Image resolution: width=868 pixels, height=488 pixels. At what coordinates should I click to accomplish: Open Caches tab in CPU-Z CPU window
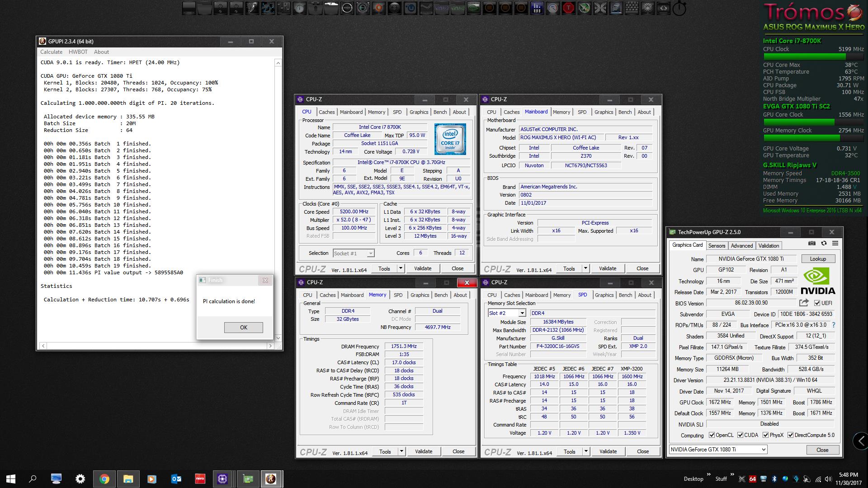click(326, 112)
